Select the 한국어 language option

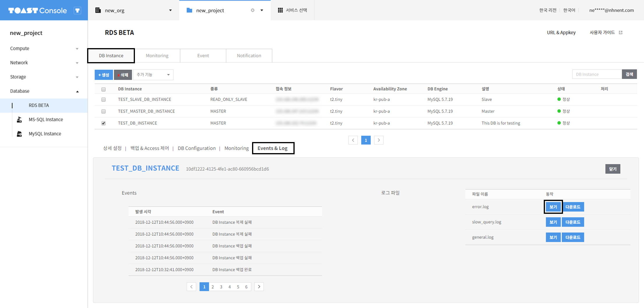coord(569,10)
